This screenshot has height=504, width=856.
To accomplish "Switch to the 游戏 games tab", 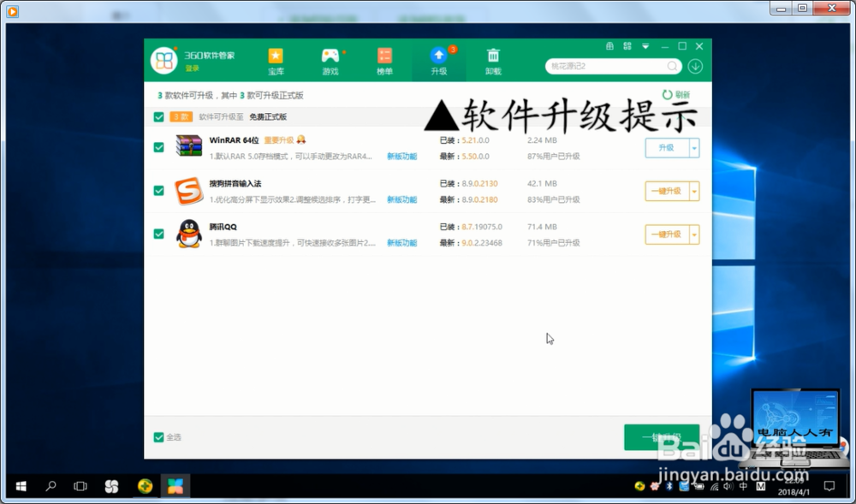I will pyautogui.click(x=330, y=62).
